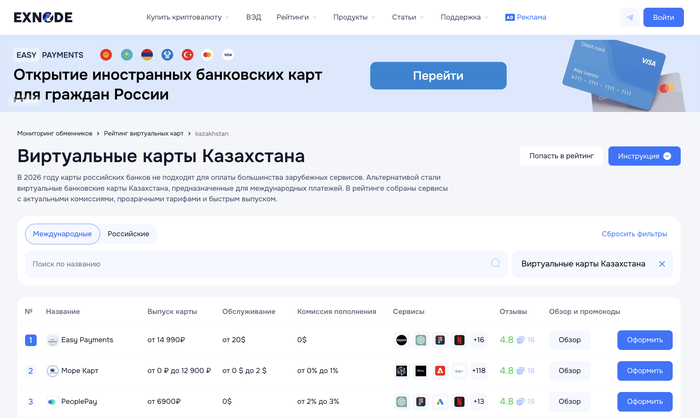Image resolution: width=700 pixels, height=418 pixels.
Task: Click the Kyrgyzstan flag icon in banner
Action: coord(106,55)
